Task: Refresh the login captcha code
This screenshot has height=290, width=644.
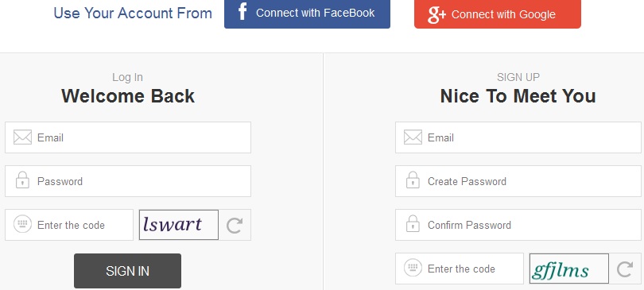Action: [235, 225]
